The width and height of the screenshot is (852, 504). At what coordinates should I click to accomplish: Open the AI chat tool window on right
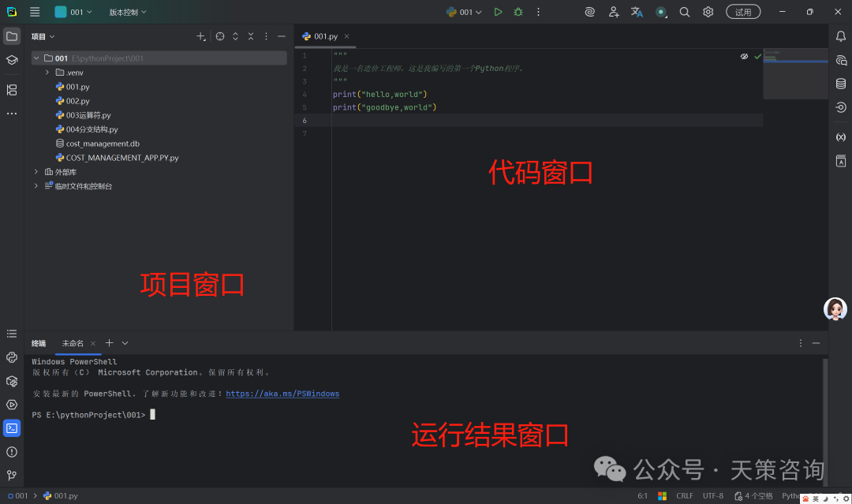click(841, 60)
